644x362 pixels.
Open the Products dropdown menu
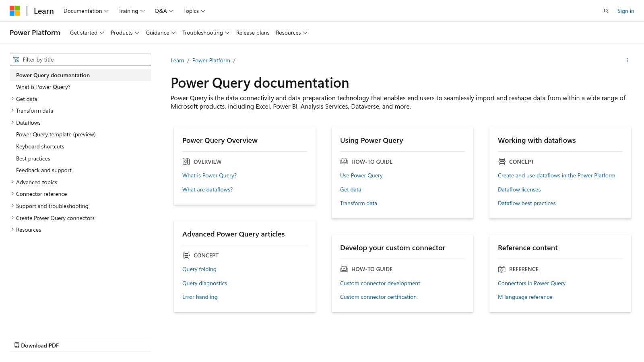125,33
